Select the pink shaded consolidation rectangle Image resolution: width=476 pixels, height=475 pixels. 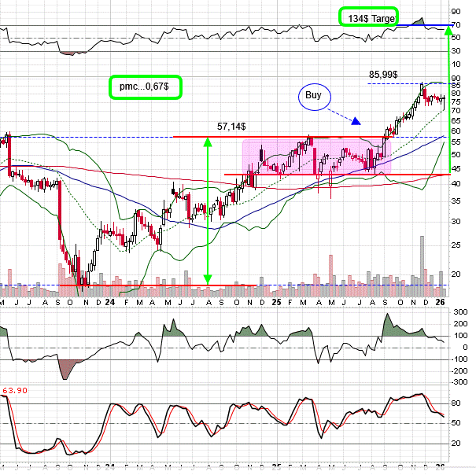315,157
